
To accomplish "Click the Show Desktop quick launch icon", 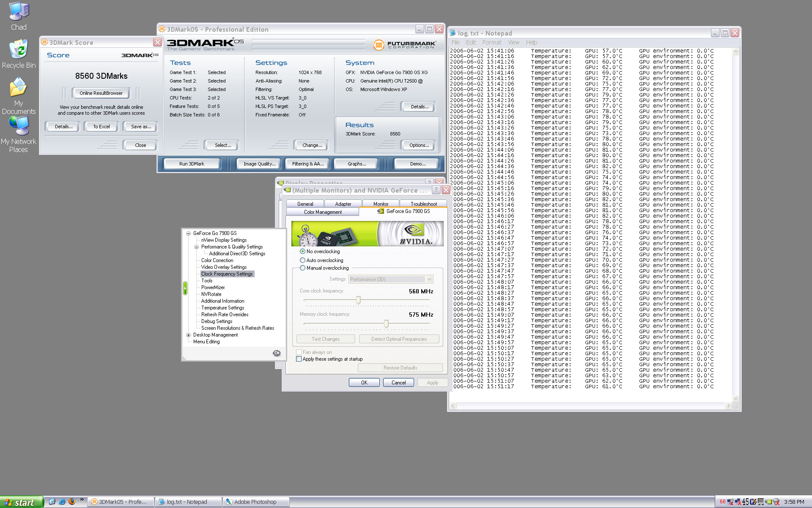I will [x=52, y=502].
